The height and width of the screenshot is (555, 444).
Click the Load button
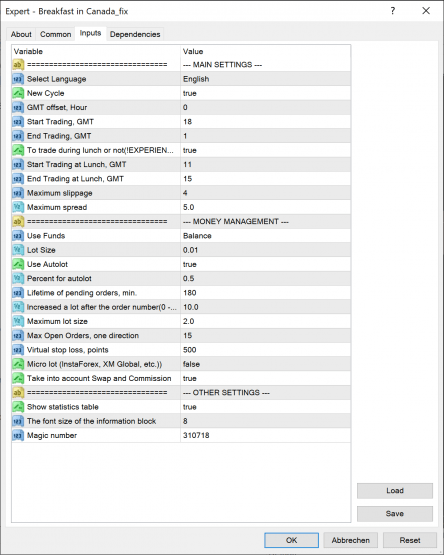pyautogui.click(x=395, y=491)
